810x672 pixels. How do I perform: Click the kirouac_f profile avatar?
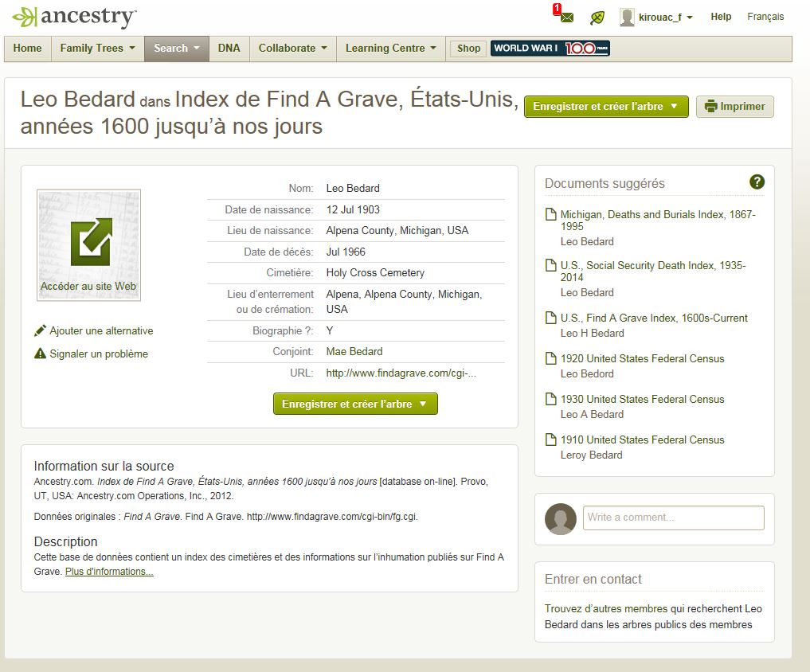[x=627, y=17]
